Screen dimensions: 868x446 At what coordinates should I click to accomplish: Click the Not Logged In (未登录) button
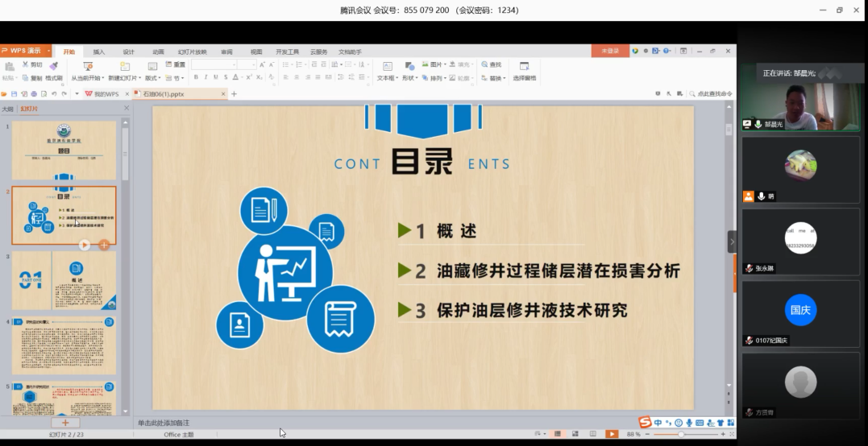click(x=610, y=51)
